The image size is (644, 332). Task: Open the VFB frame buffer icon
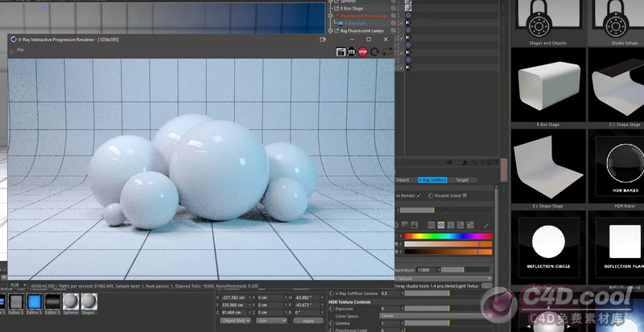352,51
